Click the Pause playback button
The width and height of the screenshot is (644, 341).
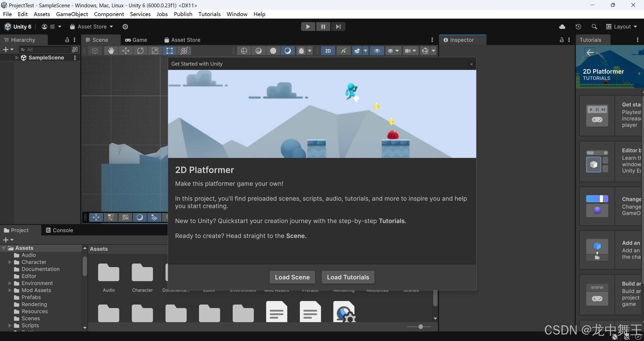[323, 26]
